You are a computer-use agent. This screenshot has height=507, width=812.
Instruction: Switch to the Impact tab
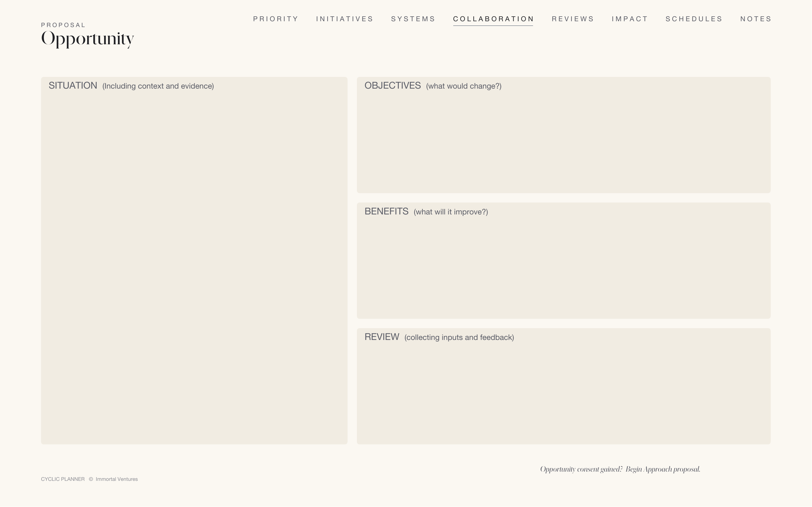[630, 19]
